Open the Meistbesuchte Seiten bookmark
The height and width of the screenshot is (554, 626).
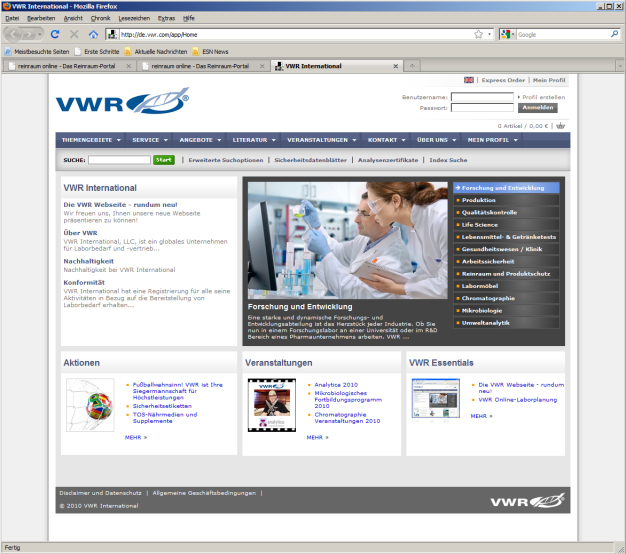(37, 51)
